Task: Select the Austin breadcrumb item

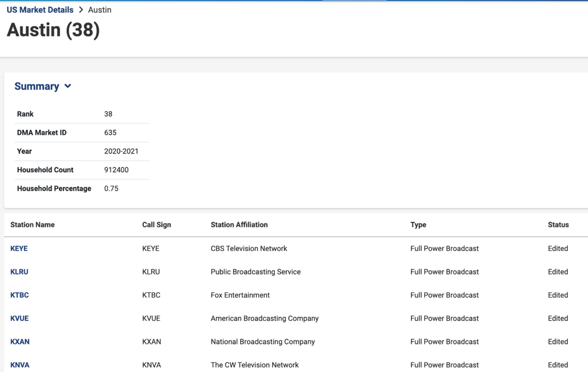Action: pos(100,10)
